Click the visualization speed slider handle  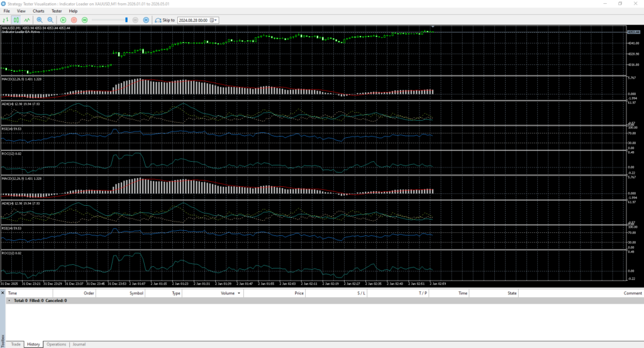click(126, 20)
